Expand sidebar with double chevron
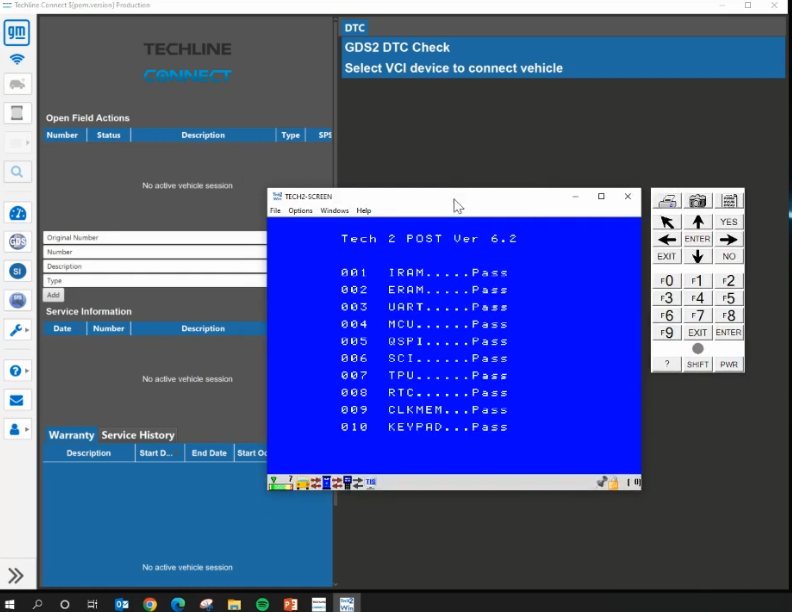 (16, 576)
